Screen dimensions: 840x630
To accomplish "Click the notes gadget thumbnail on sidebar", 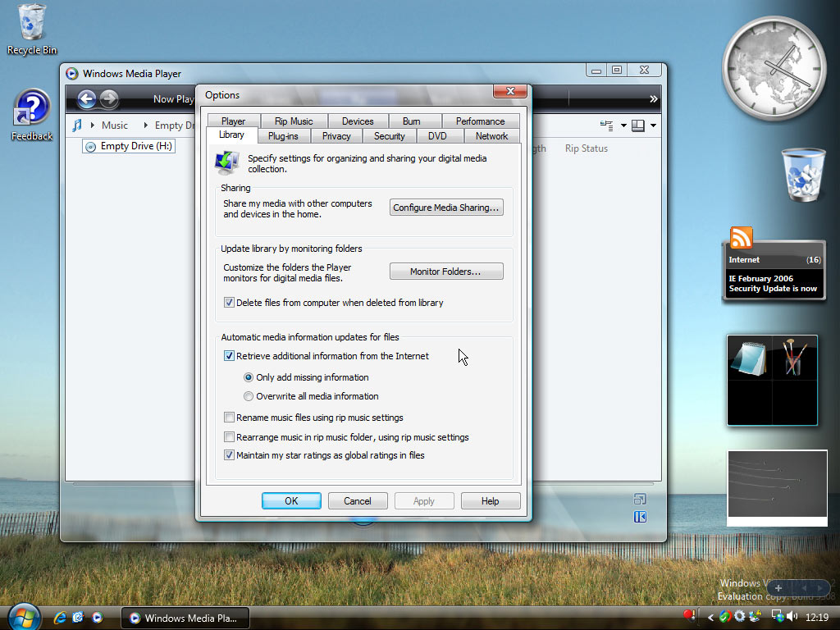I will 750,358.
